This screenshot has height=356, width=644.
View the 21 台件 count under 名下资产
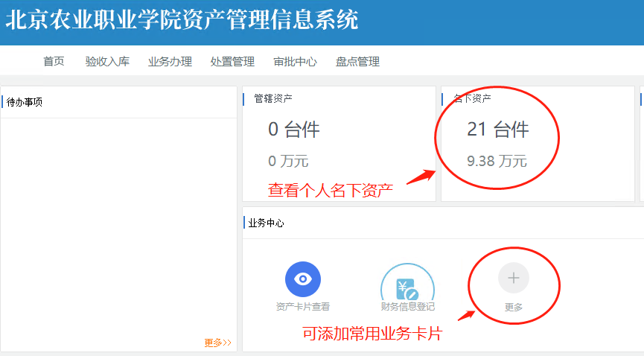pos(497,130)
